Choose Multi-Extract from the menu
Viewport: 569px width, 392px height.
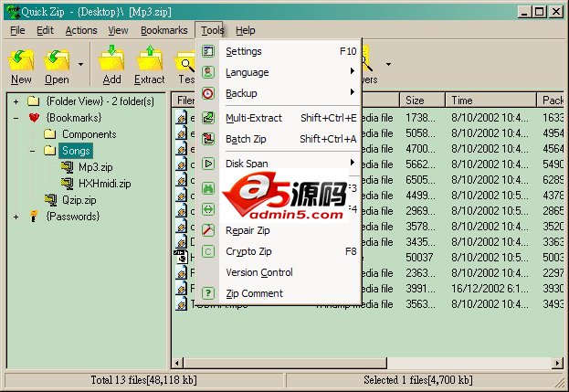(x=290, y=118)
